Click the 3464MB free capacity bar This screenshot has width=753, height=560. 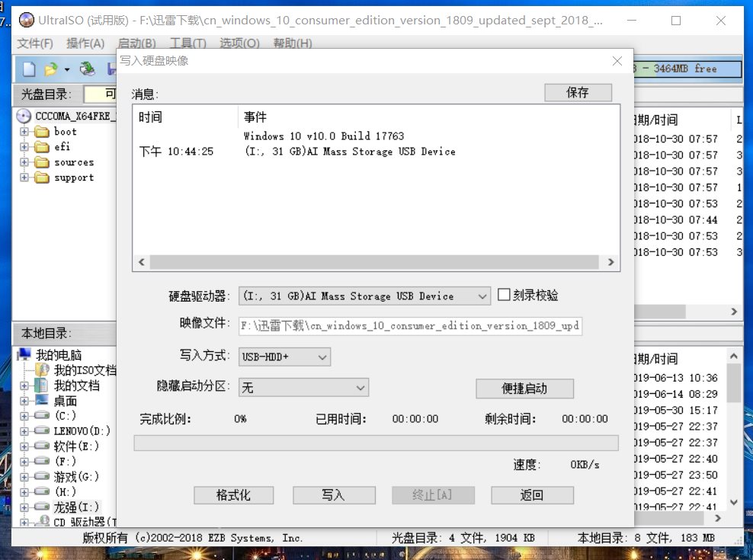[x=687, y=69]
